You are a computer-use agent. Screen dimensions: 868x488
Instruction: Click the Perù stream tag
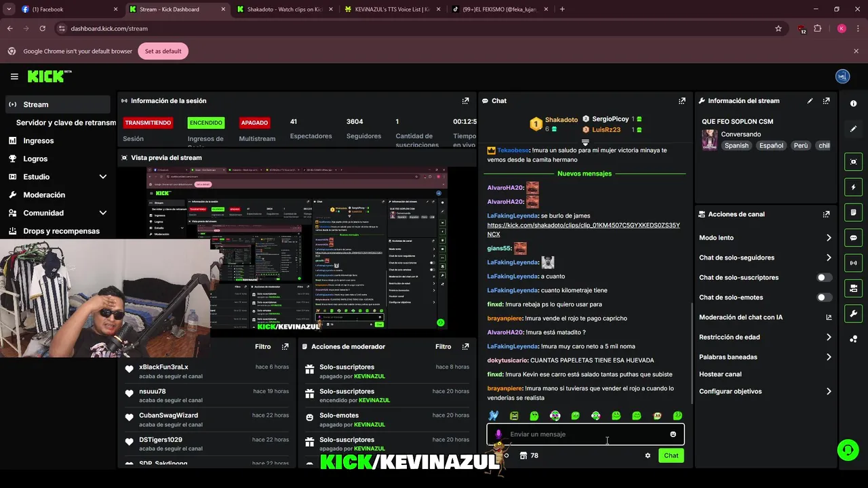coord(800,146)
